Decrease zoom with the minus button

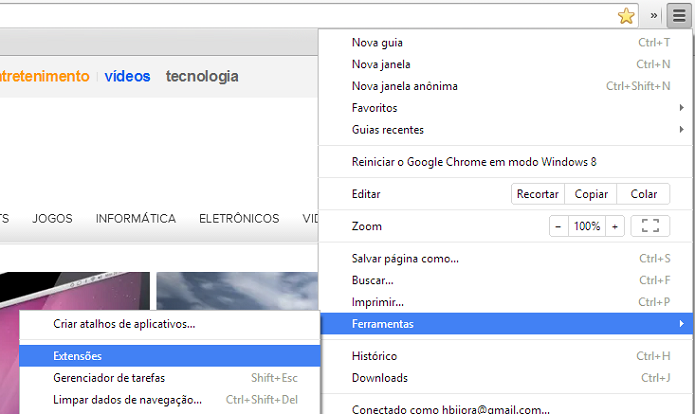pyautogui.click(x=558, y=226)
